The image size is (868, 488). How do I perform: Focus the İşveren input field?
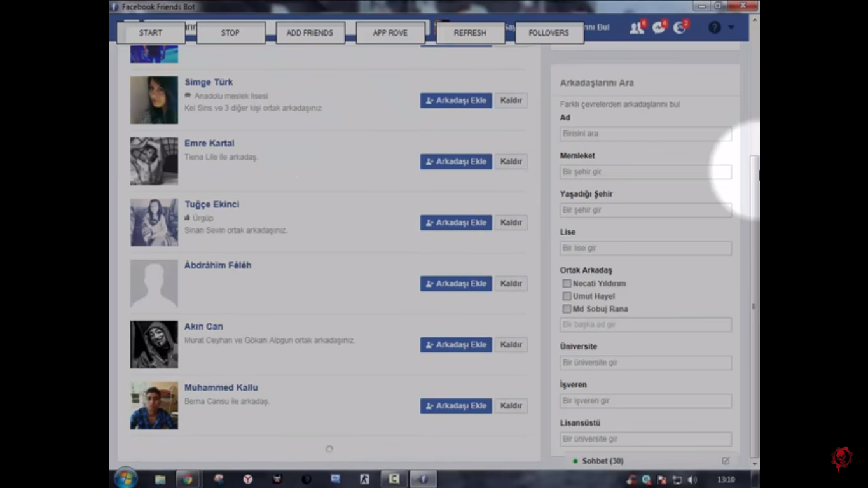click(x=645, y=401)
